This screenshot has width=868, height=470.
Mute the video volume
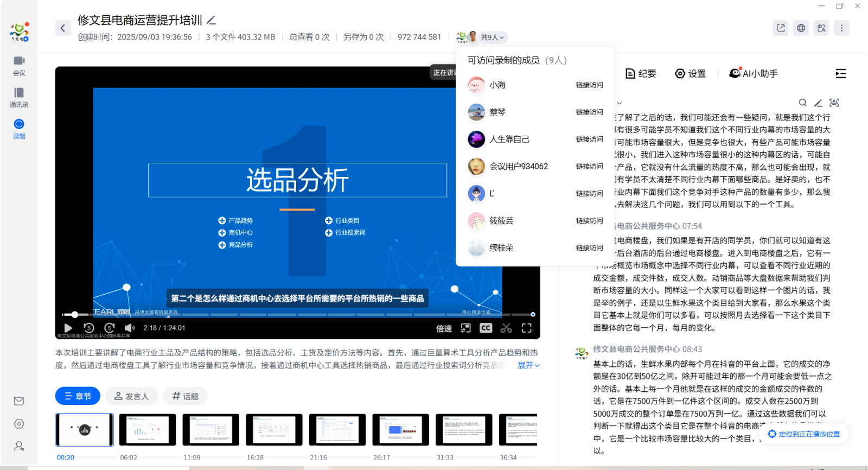(129, 328)
